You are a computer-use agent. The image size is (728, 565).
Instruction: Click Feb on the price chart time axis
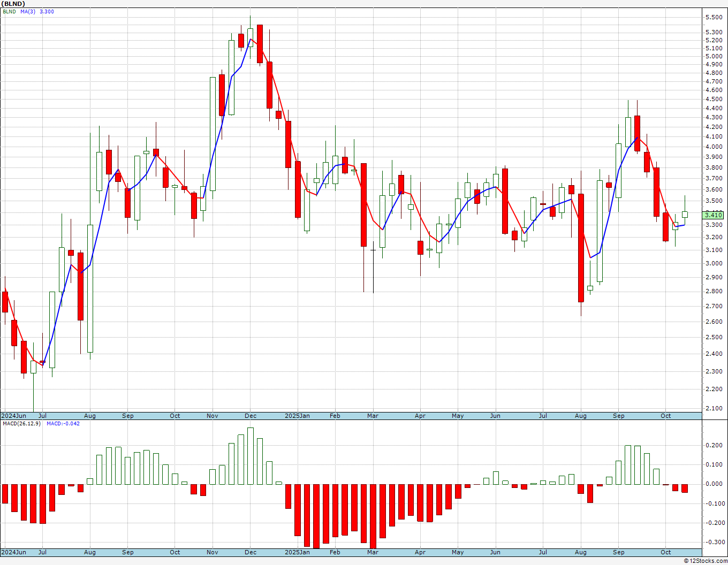[335, 416]
